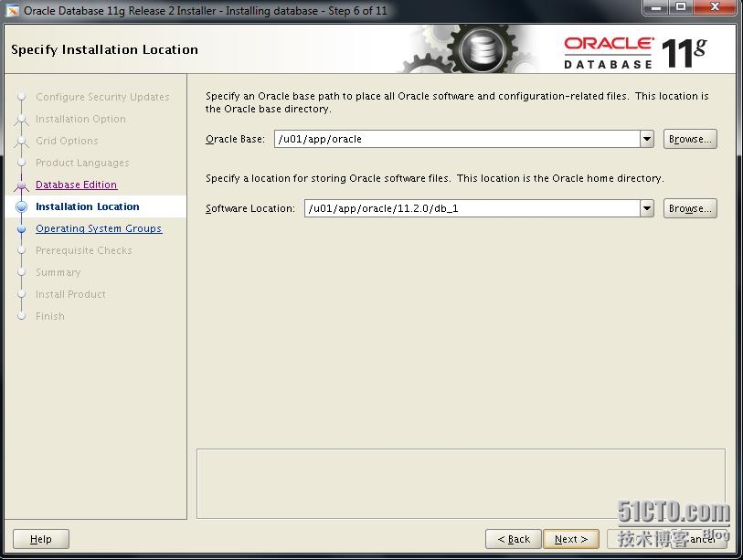Screen dimensions: 743x560
Task: Click the Installation Location step bullet icon
Action: click(x=21, y=206)
